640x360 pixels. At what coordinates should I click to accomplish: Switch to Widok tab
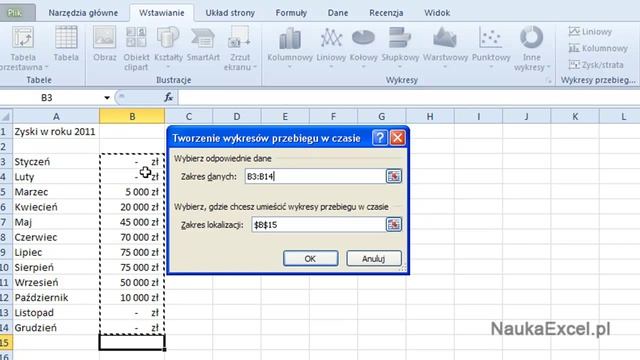click(x=437, y=13)
